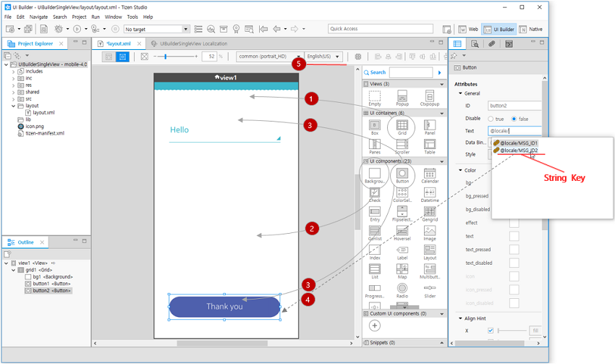Add a custom UI component with plus icon

(375, 326)
